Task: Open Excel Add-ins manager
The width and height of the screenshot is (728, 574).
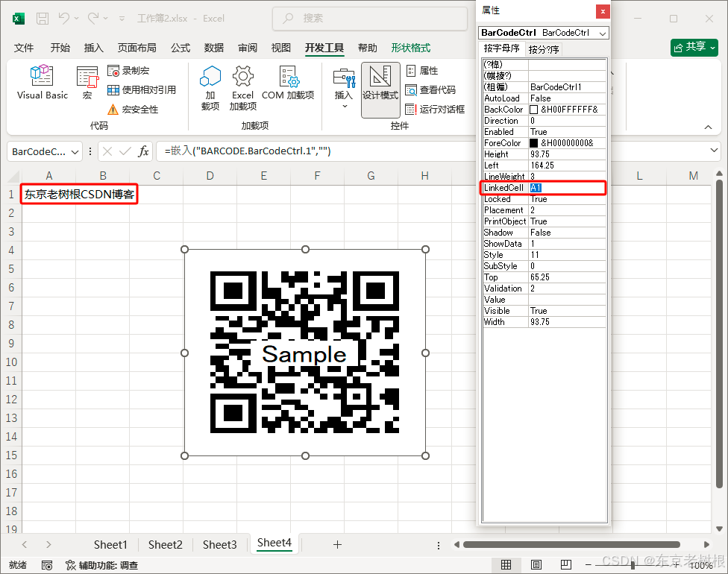Action: 243,87
